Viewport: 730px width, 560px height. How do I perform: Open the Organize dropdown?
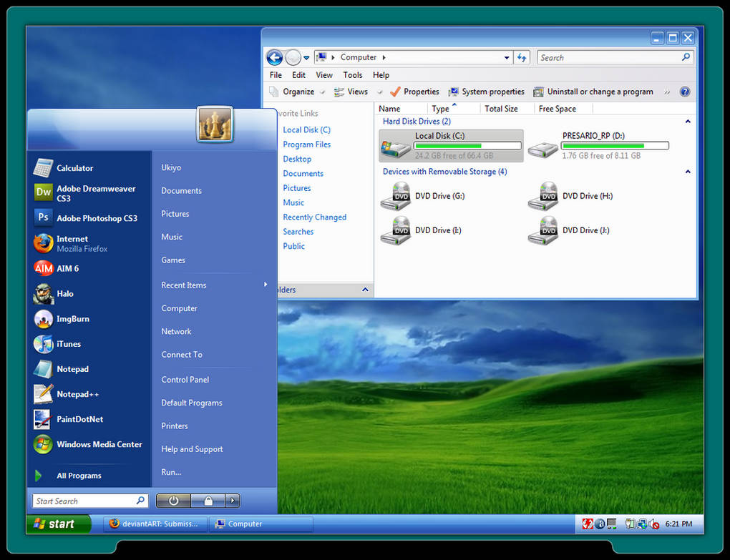click(297, 92)
